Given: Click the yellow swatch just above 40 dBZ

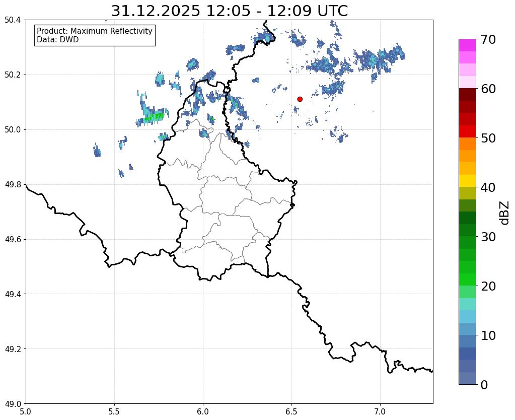Looking at the screenshot, I should click(467, 181).
